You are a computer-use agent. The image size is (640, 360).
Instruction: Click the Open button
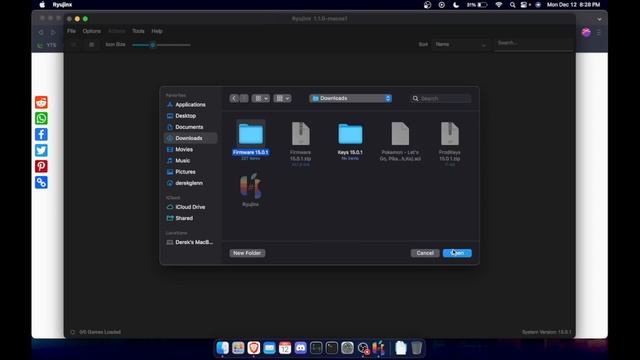(457, 253)
